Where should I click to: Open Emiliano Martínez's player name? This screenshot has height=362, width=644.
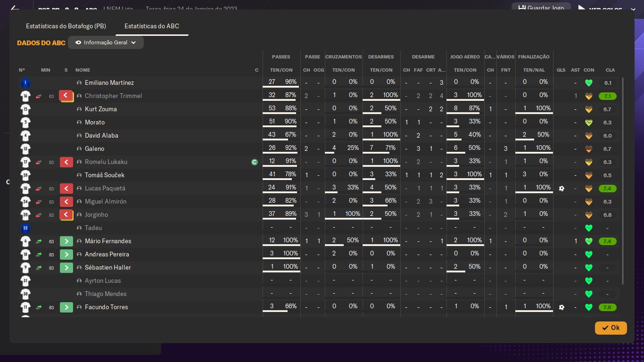[109, 83]
